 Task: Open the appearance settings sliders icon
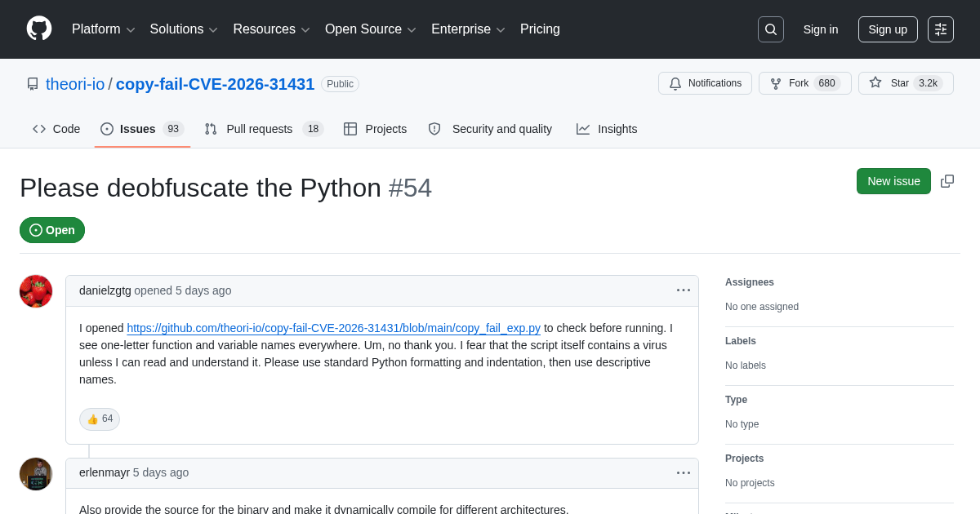click(941, 29)
